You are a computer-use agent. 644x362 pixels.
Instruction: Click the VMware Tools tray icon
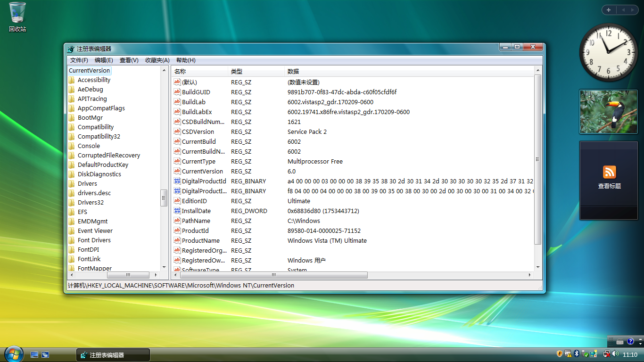568,354
